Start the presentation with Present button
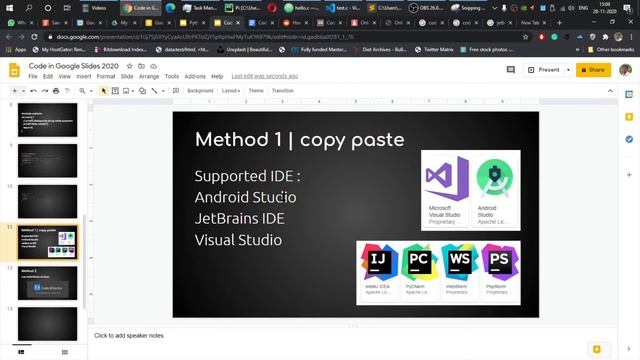Image resolution: width=640 pixels, height=360 pixels. pyautogui.click(x=544, y=70)
